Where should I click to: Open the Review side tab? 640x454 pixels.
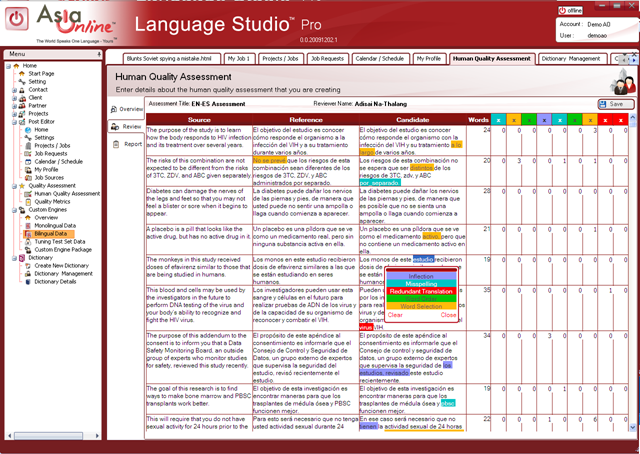click(x=127, y=127)
